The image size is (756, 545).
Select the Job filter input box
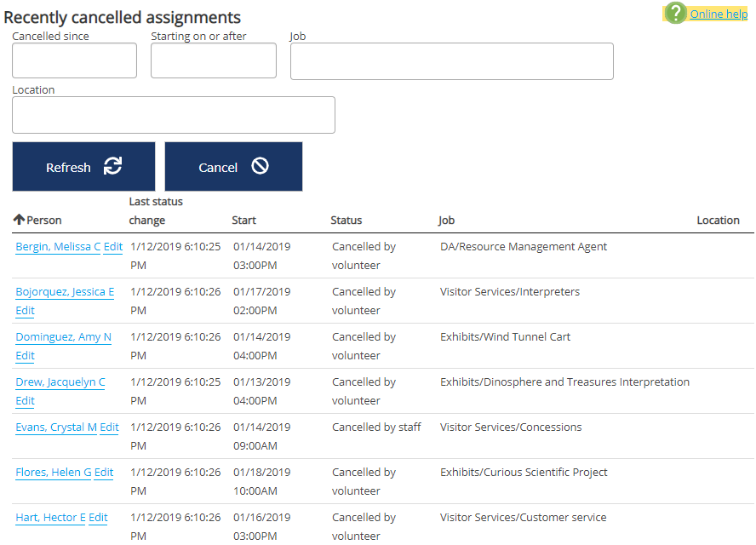(451, 61)
